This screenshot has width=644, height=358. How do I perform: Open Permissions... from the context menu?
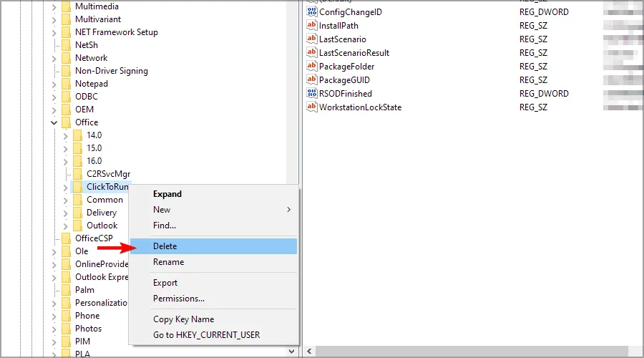213,299
